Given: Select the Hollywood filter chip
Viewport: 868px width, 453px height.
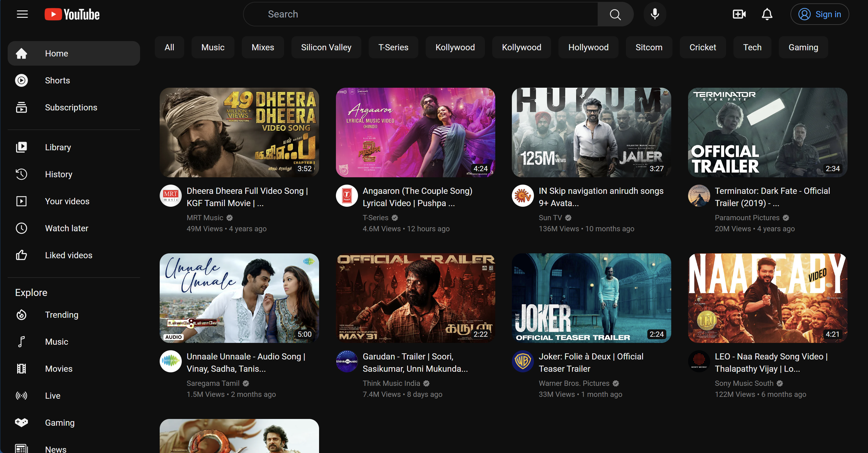Looking at the screenshot, I should point(588,47).
